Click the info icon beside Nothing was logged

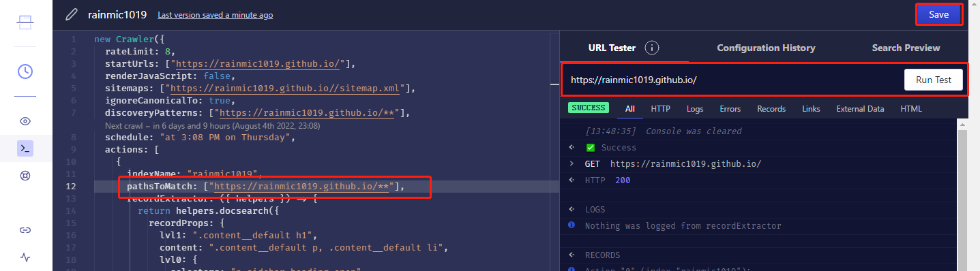pyautogui.click(x=571, y=225)
